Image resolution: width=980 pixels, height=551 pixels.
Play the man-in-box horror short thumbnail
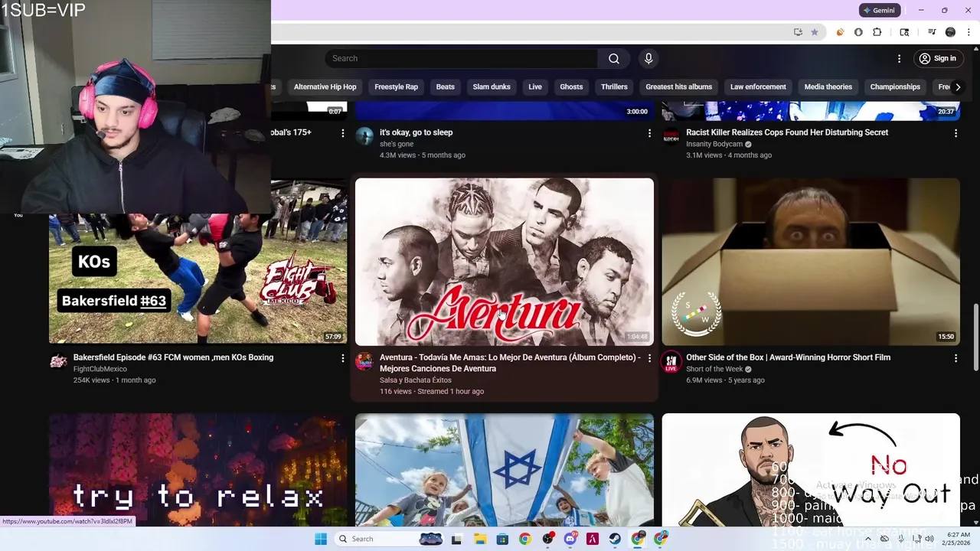pos(811,262)
